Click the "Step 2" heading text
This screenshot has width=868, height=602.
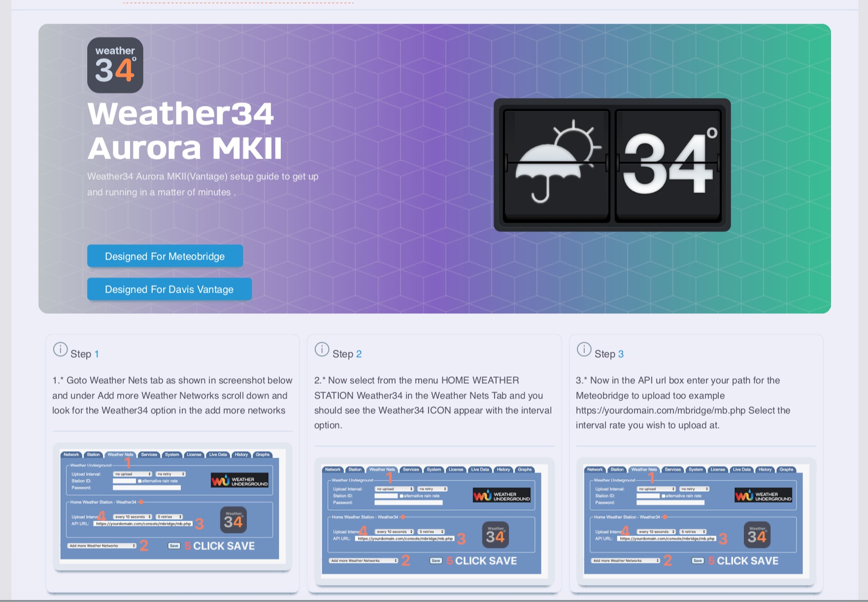[x=347, y=354]
